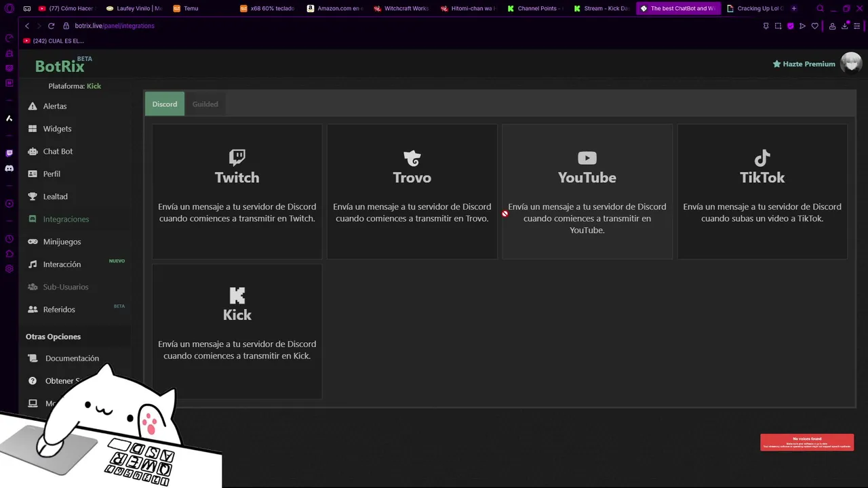Open the Documentación book icon
Screen dimensions: 868x488
coord(33,359)
